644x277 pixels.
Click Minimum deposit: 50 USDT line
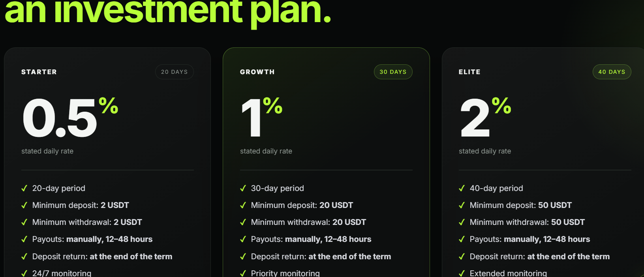pyautogui.click(x=520, y=206)
